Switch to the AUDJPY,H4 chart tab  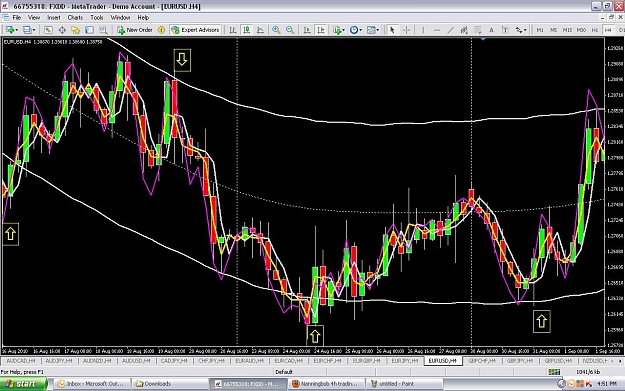pyautogui.click(x=59, y=361)
